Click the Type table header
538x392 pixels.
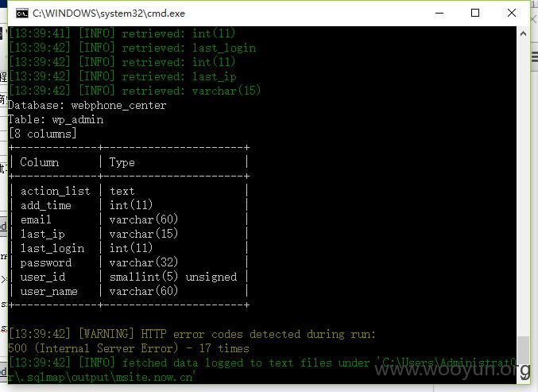click(x=122, y=162)
